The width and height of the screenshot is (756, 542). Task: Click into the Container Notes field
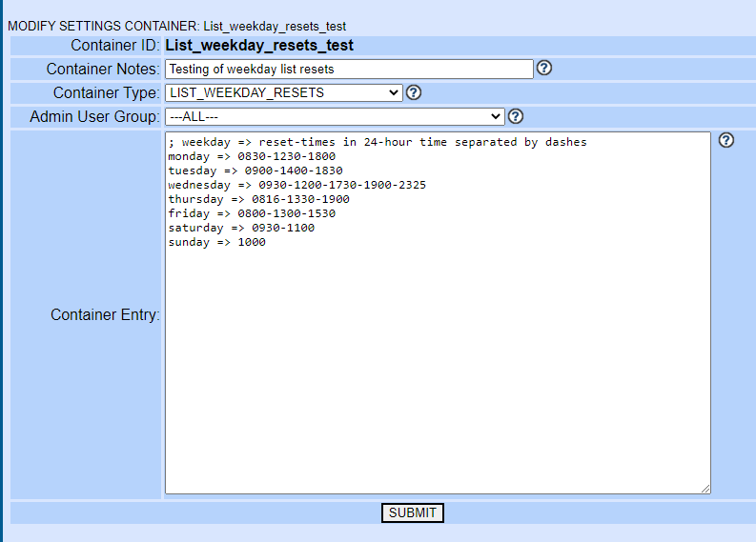coord(349,69)
